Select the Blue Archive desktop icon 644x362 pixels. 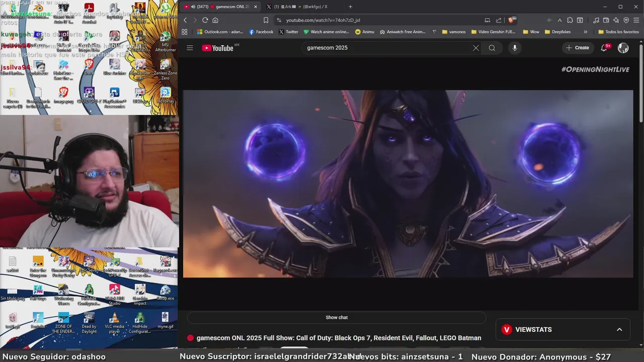click(x=115, y=67)
